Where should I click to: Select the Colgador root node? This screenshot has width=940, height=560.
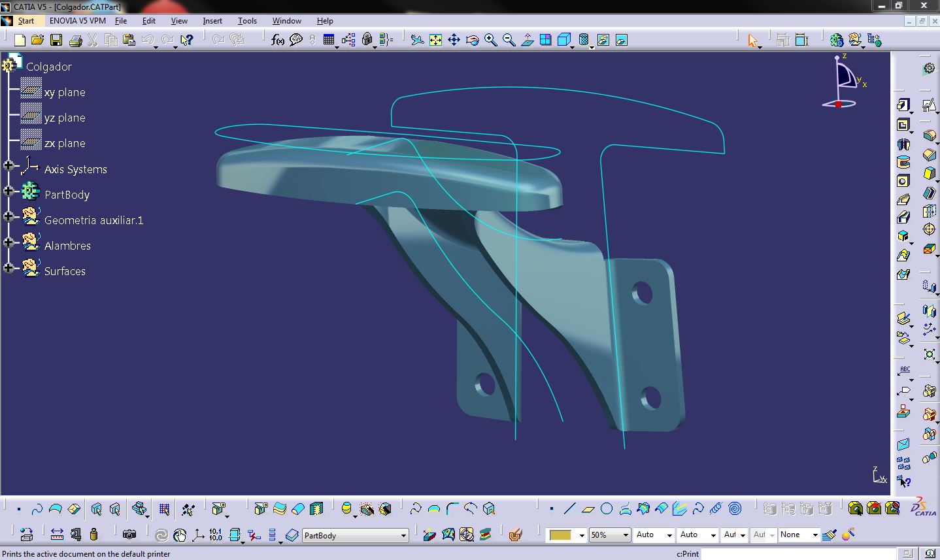click(x=49, y=67)
